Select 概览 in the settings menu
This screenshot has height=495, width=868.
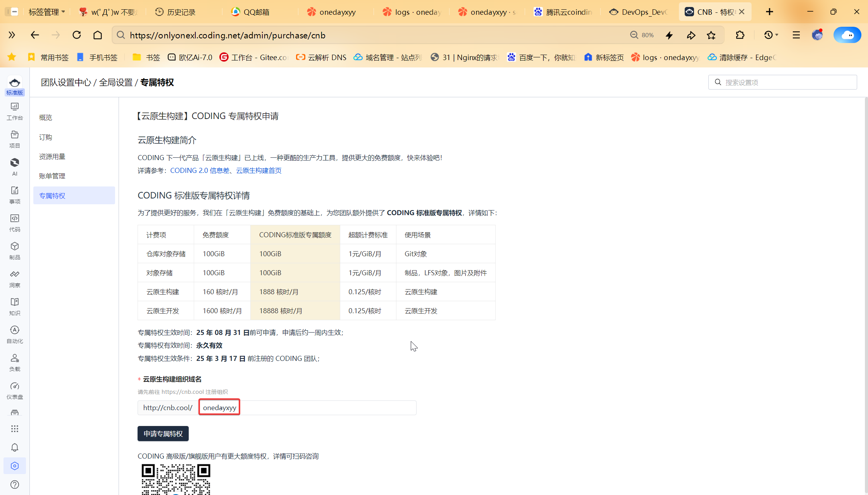pyautogui.click(x=74, y=117)
